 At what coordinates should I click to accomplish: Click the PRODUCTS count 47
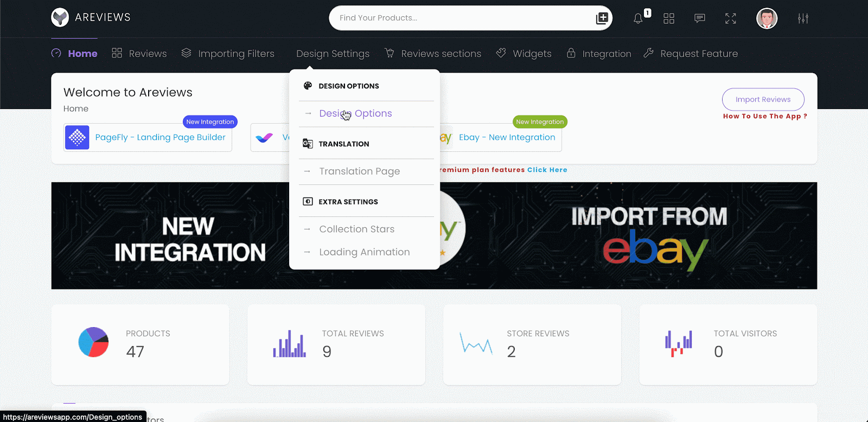[x=135, y=351]
